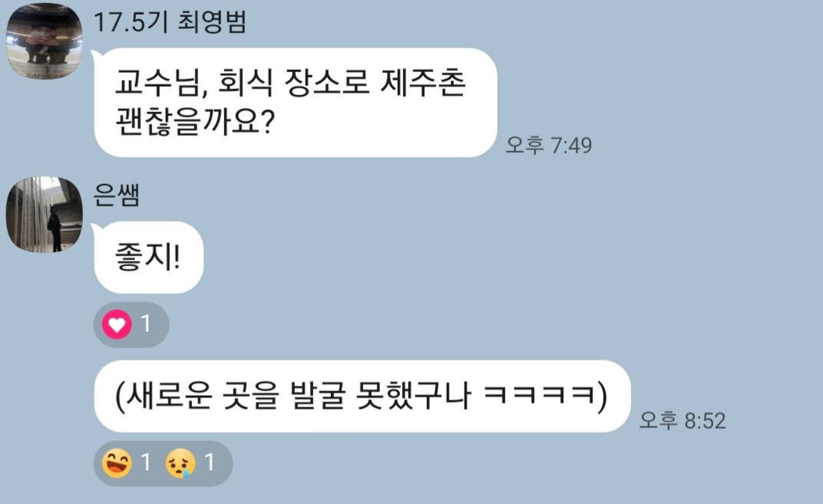Select the sender name 은쌤
The height and width of the screenshot is (504, 823).
116,196
